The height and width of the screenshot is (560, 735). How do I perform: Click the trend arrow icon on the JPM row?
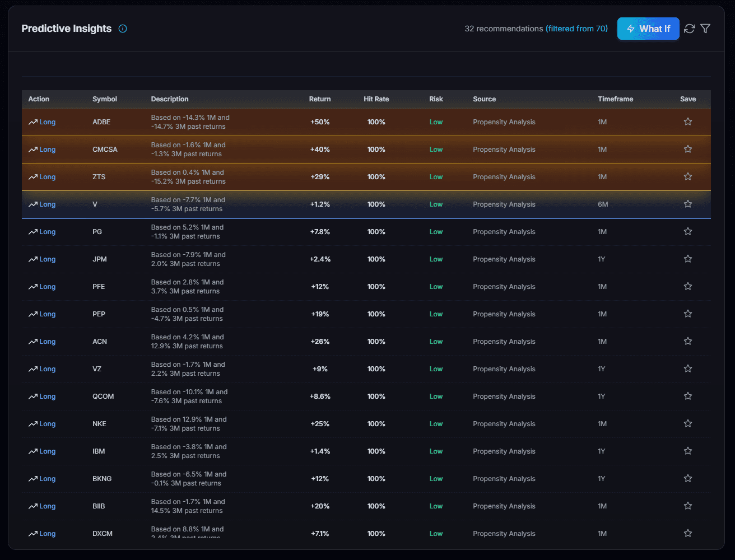coord(32,259)
